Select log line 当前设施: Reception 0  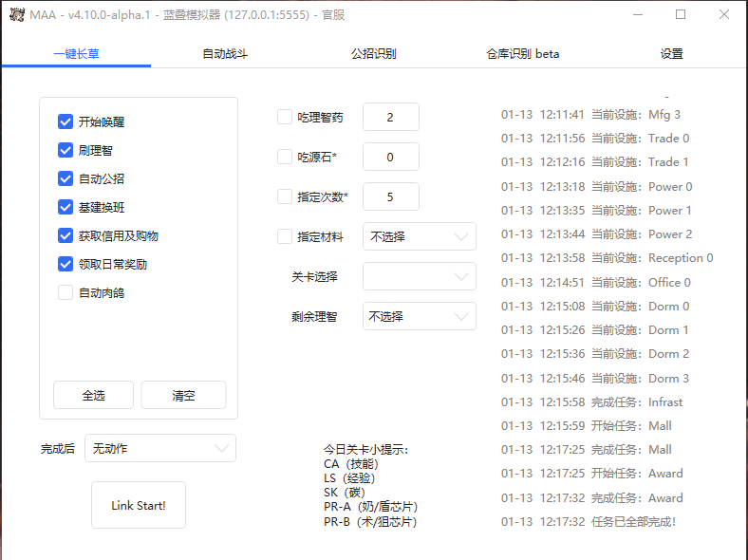pos(607,258)
